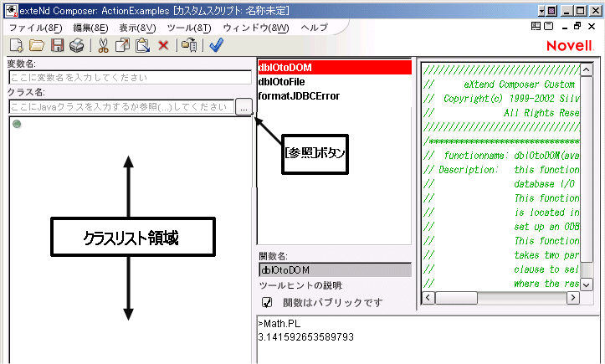
Task: Click the Print toolbar icon
Action: 77,45
